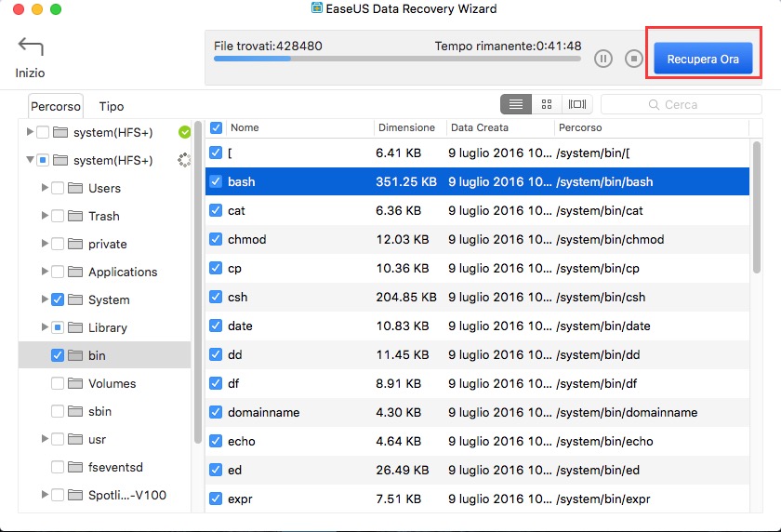Select the Percorso tab
The image size is (781, 532).
pyautogui.click(x=55, y=106)
